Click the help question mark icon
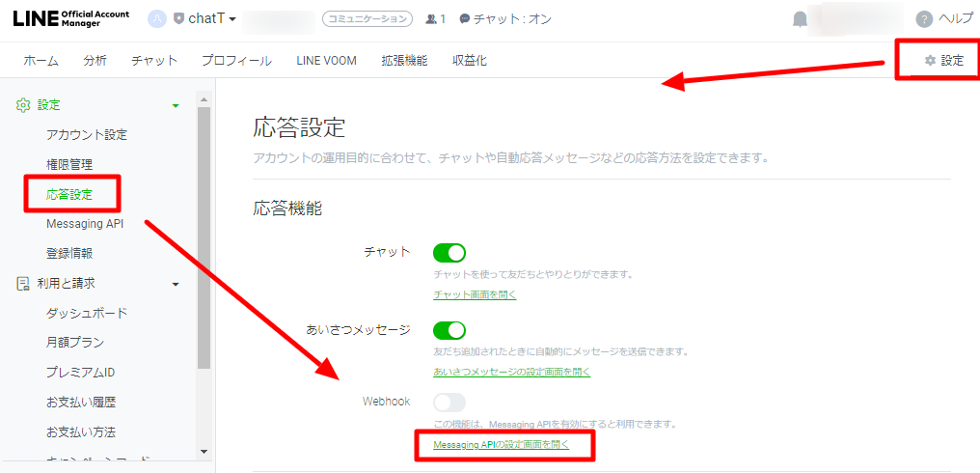The image size is (980, 473). coord(924,19)
